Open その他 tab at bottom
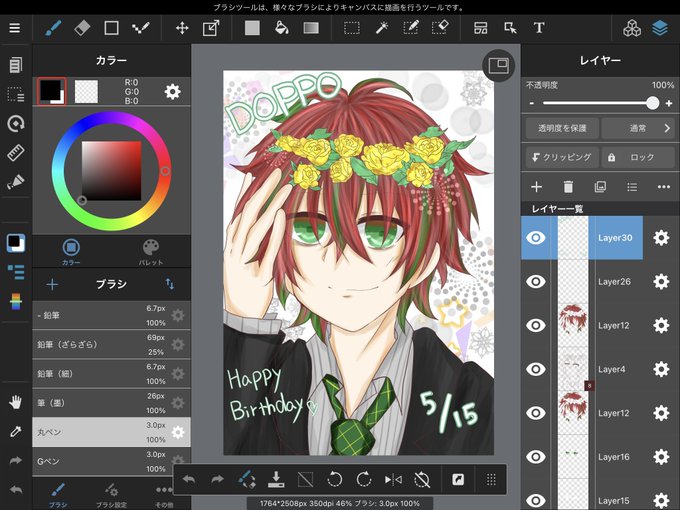The image size is (680, 510). [164, 495]
